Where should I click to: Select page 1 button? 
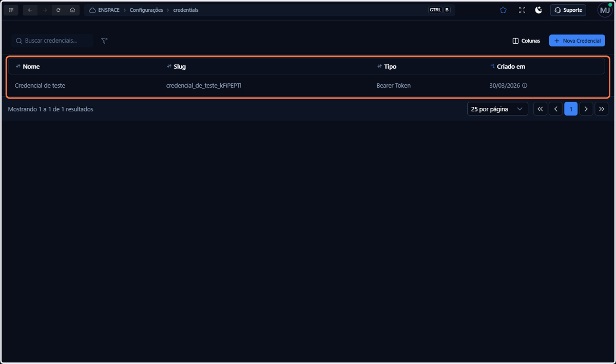(571, 109)
